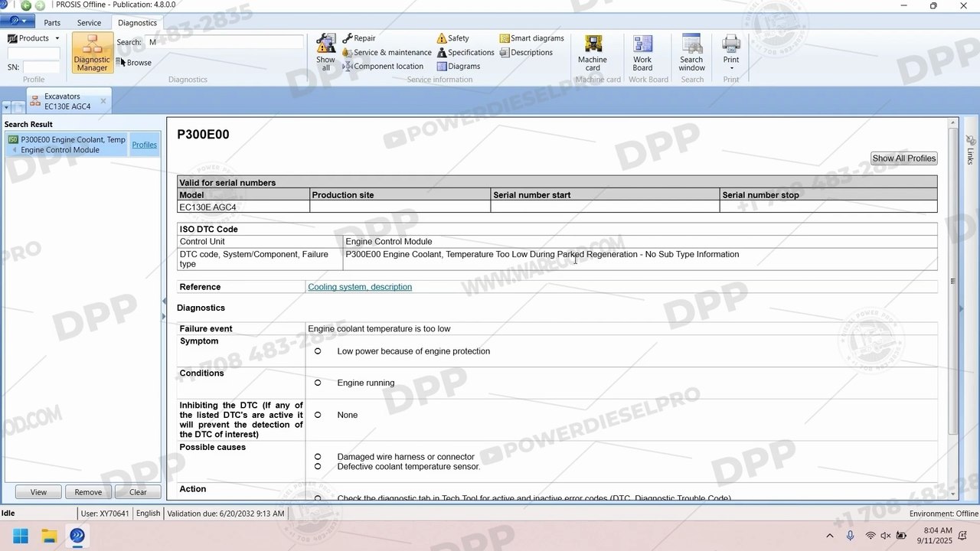980x551 pixels.
Task: Open File Explorer from taskbar
Action: pyautogui.click(x=49, y=536)
